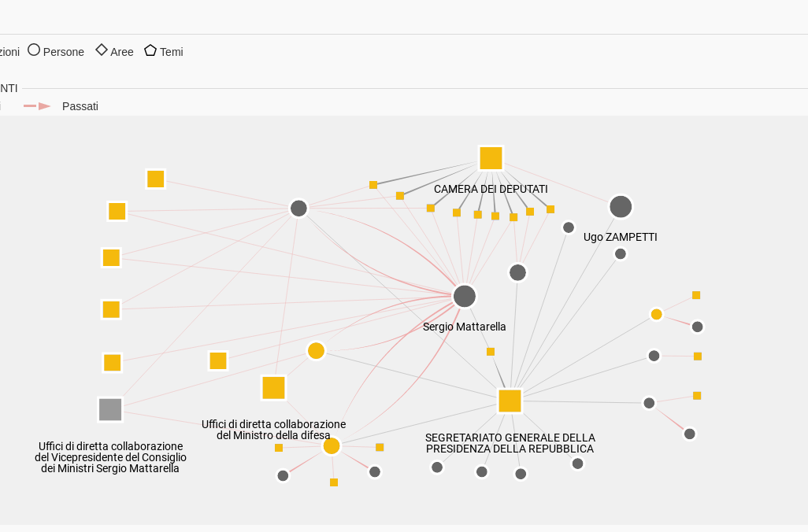Click the Aree legend label
Viewport: 808px width, 532px height.
tap(121, 52)
